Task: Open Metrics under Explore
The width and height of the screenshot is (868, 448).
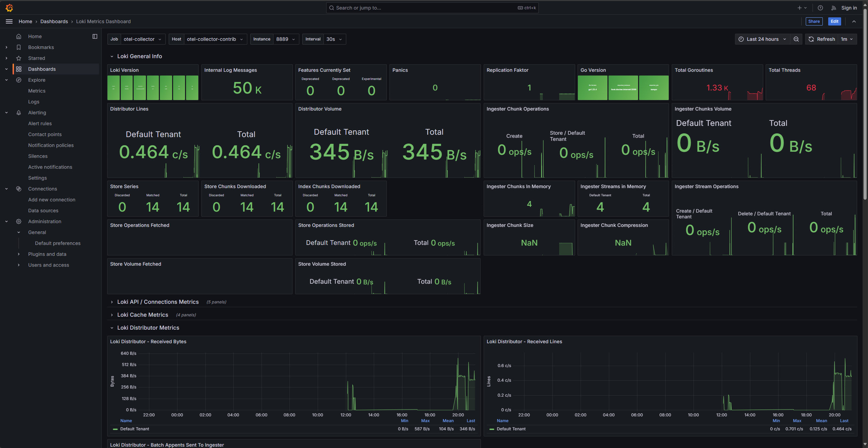Action: (37, 91)
